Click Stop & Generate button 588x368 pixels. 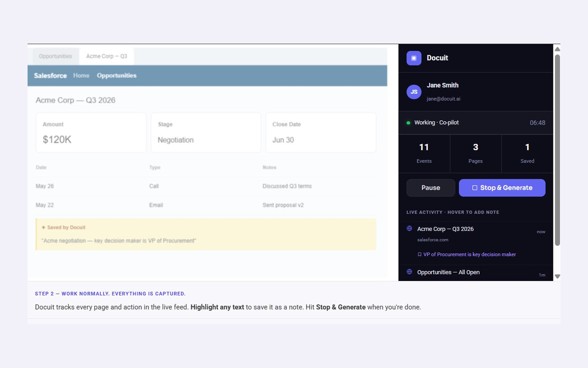tap(502, 188)
